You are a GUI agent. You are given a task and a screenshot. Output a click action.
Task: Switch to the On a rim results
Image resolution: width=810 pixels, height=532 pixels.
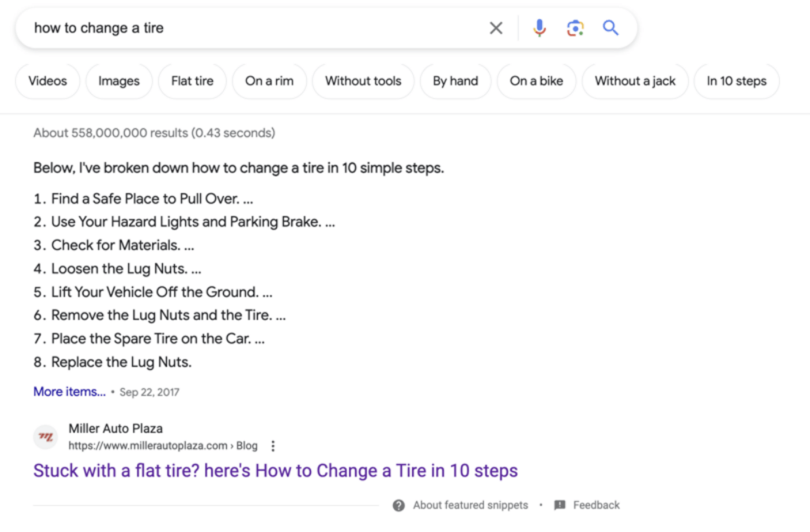tap(269, 81)
